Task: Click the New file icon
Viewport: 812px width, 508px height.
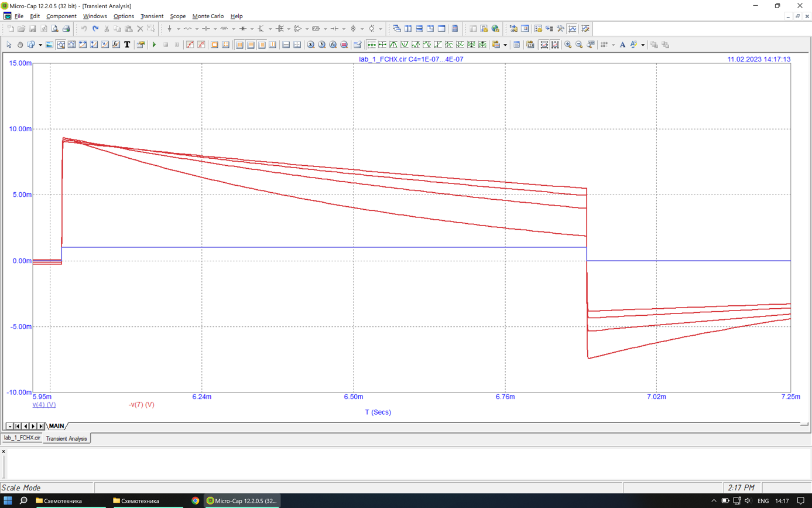Action: (11, 29)
